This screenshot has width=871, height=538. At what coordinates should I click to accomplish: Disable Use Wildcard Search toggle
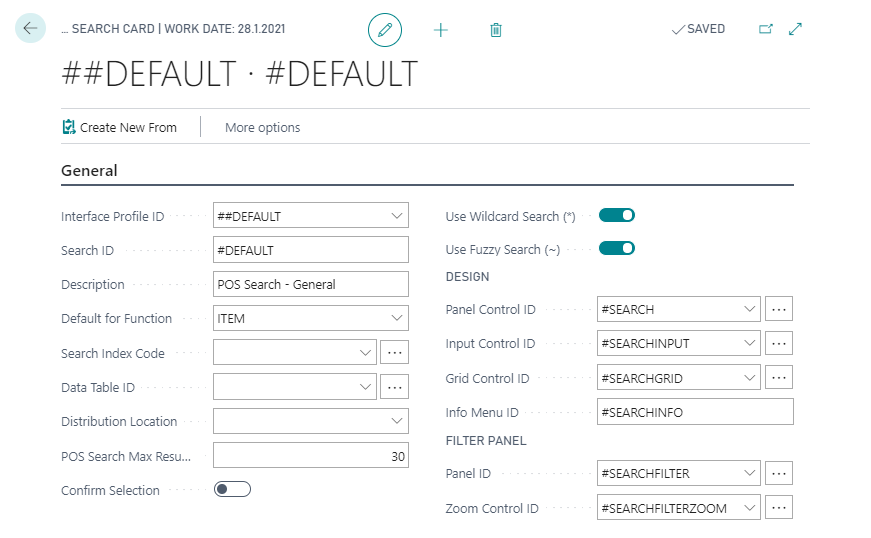(x=617, y=215)
